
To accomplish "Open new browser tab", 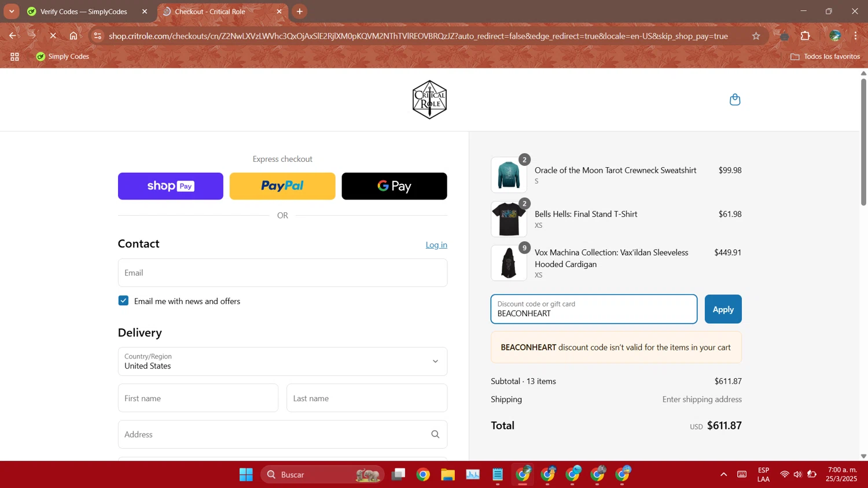I will [300, 12].
